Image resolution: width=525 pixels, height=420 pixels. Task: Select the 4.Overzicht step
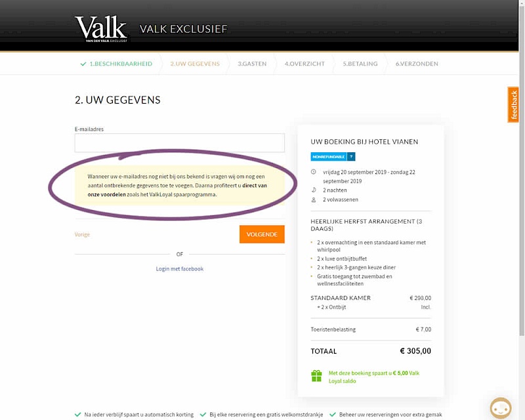[x=304, y=64]
